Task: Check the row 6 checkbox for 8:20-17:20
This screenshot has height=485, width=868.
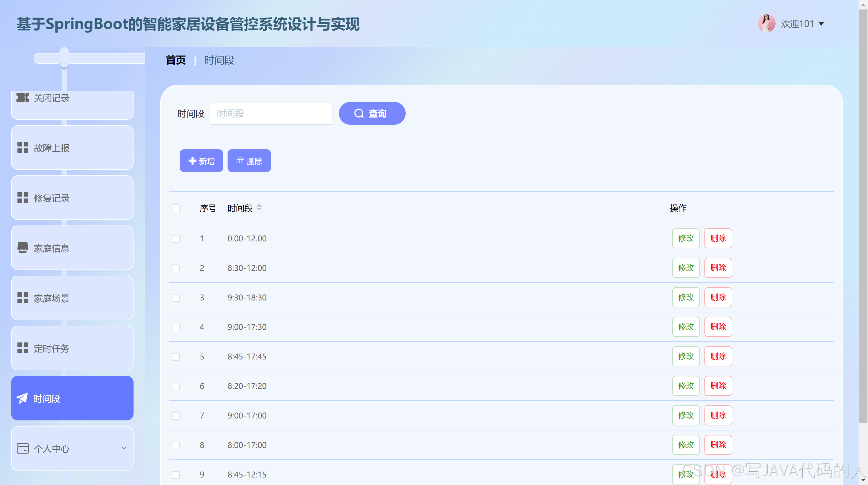Action: (176, 386)
